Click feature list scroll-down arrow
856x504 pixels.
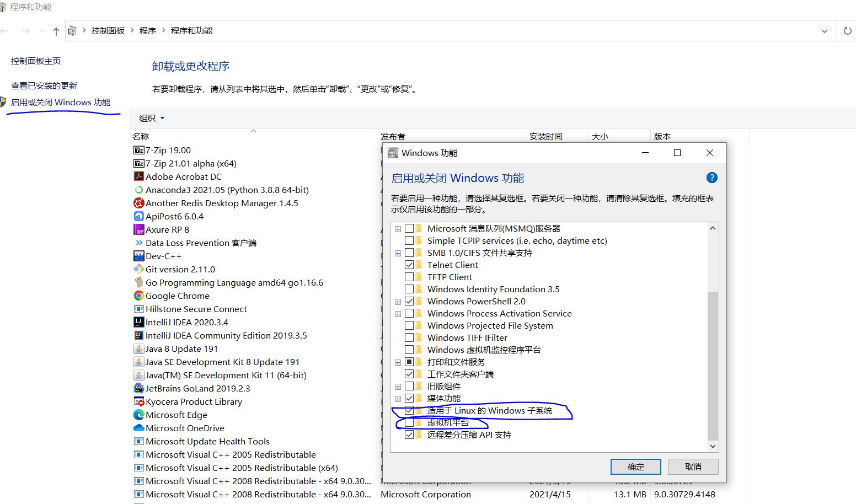tap(713, 446)
